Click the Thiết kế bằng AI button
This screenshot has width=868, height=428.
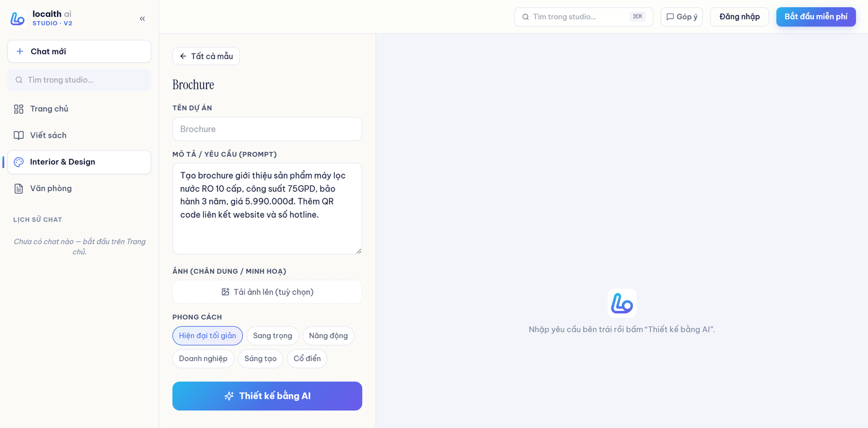point(267,396)
